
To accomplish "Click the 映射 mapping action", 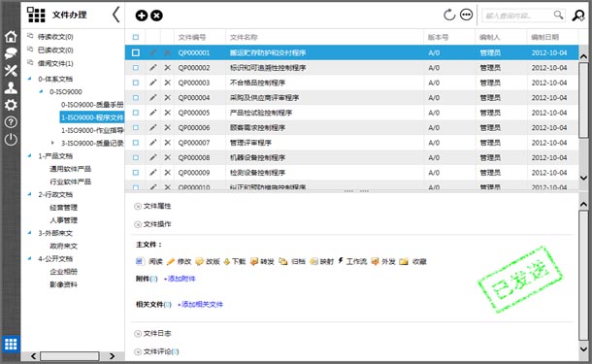I will pyautogui.click(x=321, y=261).
